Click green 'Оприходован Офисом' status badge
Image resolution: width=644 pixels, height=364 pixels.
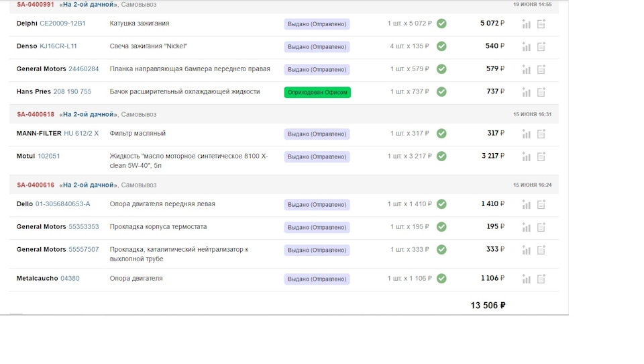click(x=317, y=92)
